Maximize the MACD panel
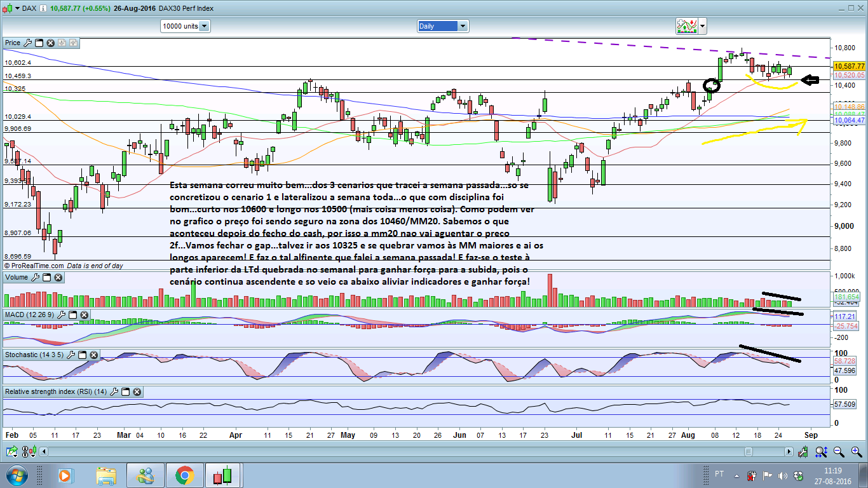The width and height of the screenshot is (868, 488). [x=74, y=315]
